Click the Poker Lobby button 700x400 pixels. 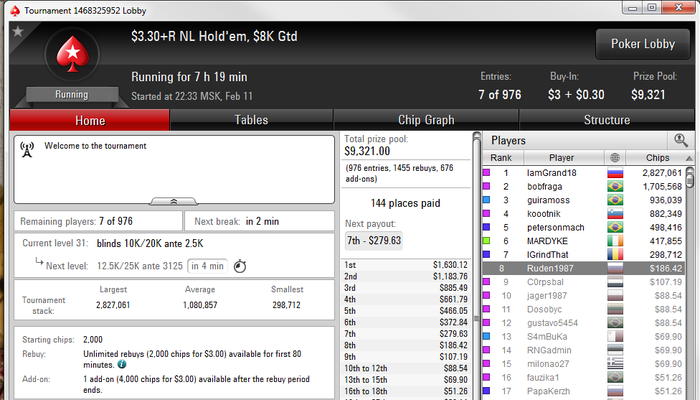[643, 44]
